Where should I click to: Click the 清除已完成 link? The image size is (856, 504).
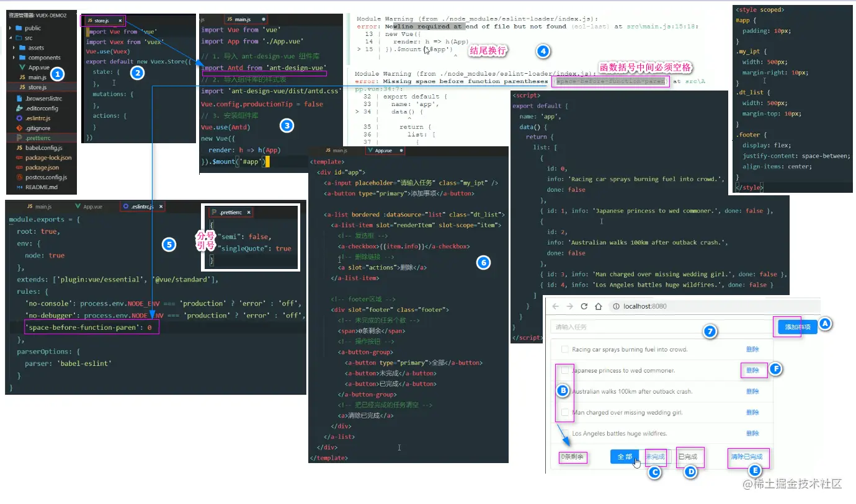coord(746,457)
